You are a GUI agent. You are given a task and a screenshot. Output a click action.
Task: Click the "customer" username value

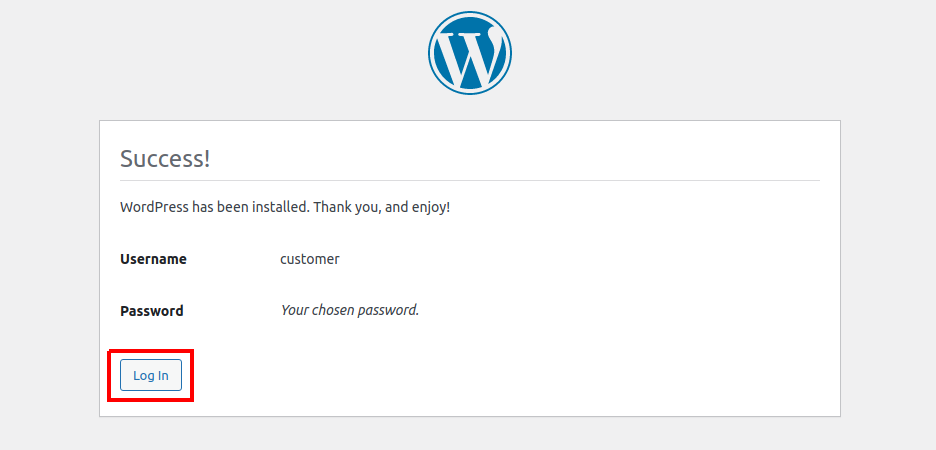click(x=309, y=259)
